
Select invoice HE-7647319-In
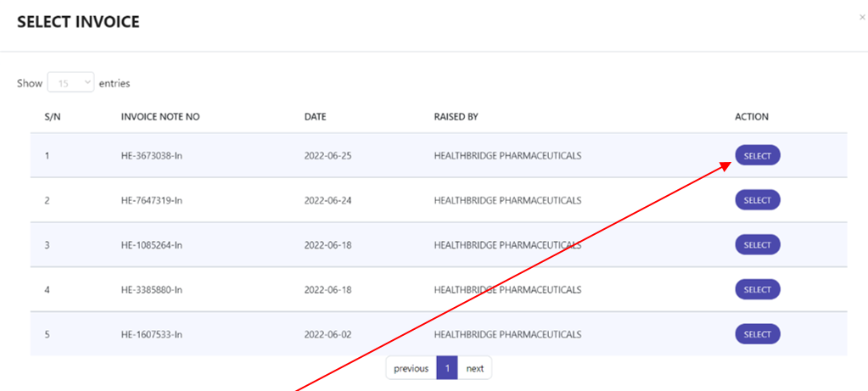click(x=758, y=200)
